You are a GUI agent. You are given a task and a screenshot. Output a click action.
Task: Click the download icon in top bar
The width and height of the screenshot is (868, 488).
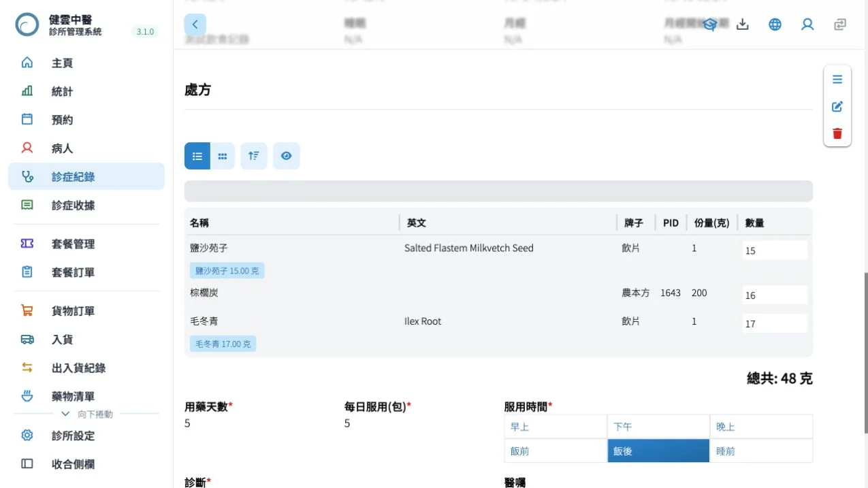pos(743,25)
